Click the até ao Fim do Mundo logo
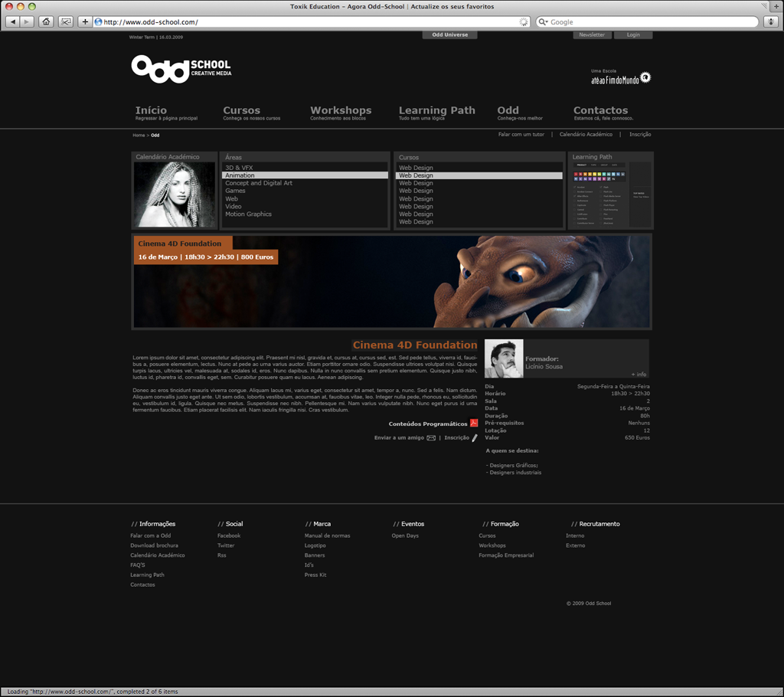Image resolution: width=784 pixels, height=697 pixels. pyautogui.click(x=620, y=77)
